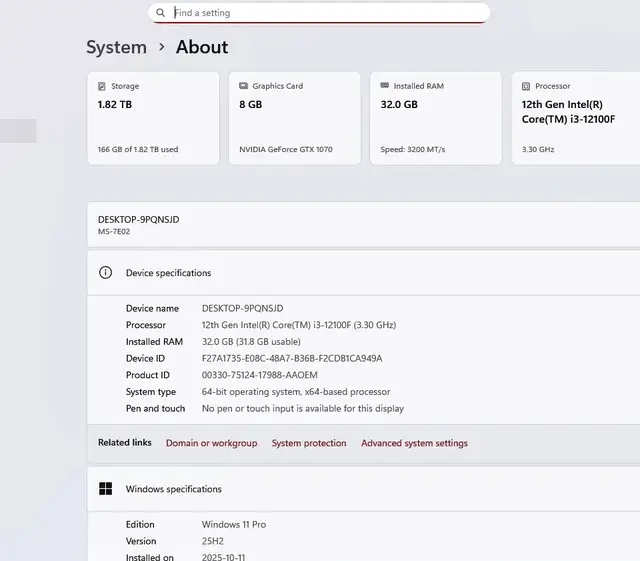Go back to System via the breadcrumb

[116, 47]
